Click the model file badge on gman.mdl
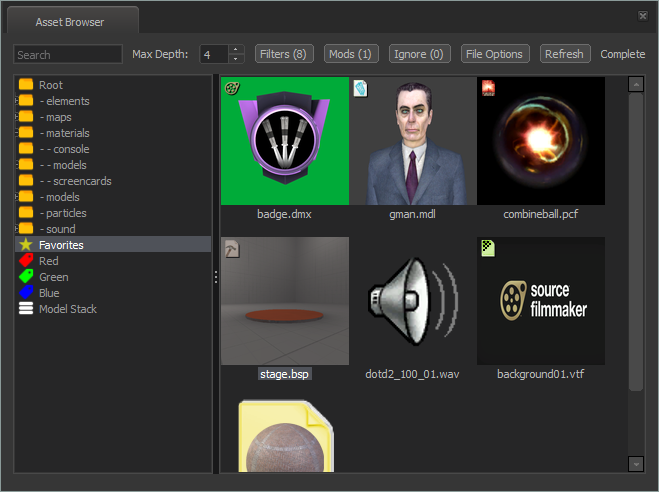This screenshot has height=492, width=659. tap(360, 89)
